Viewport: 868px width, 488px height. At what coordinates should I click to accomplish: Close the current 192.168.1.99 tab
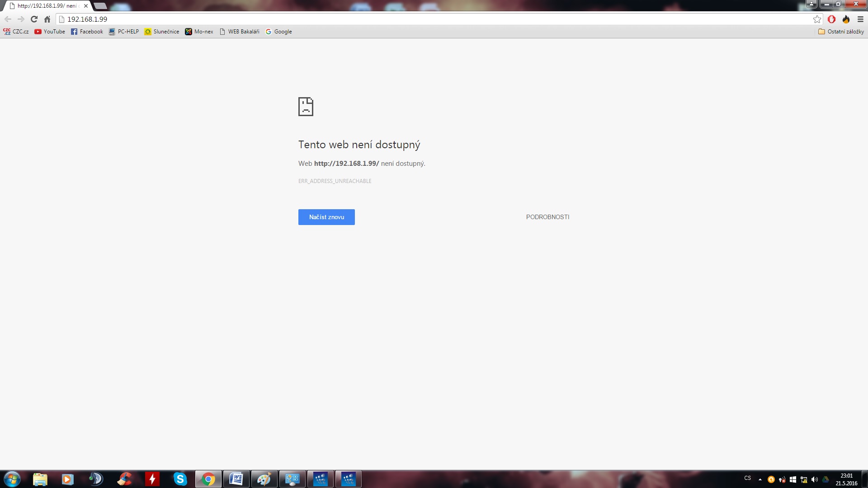[86, 6]
